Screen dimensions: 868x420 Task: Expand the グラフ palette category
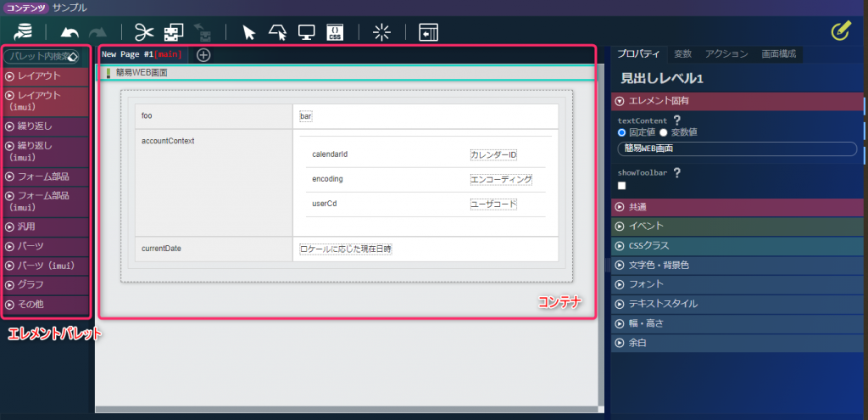tap(46, 285)
